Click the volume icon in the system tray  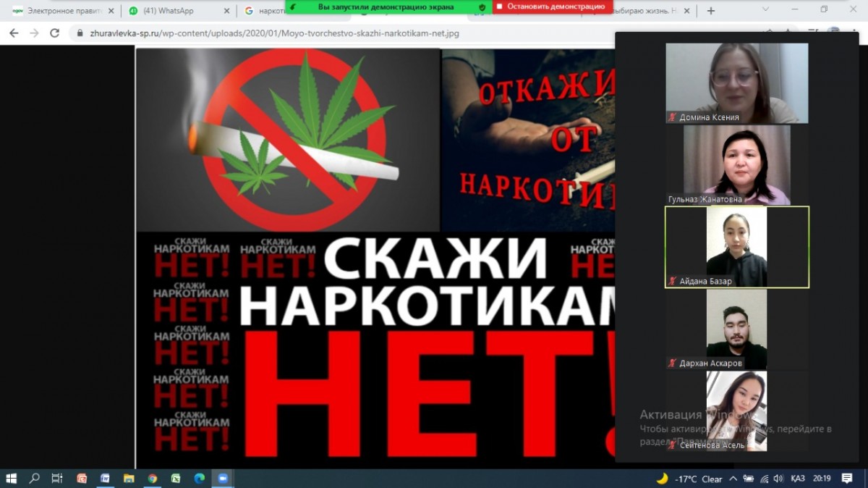tap(778, 479)
